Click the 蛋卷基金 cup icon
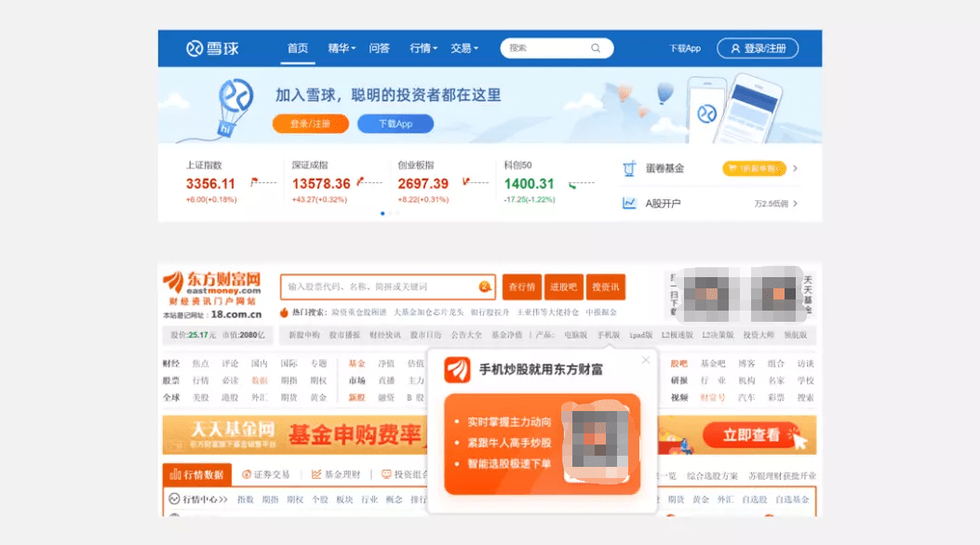The width and height of the screenshot is (980, 545). 629,168
